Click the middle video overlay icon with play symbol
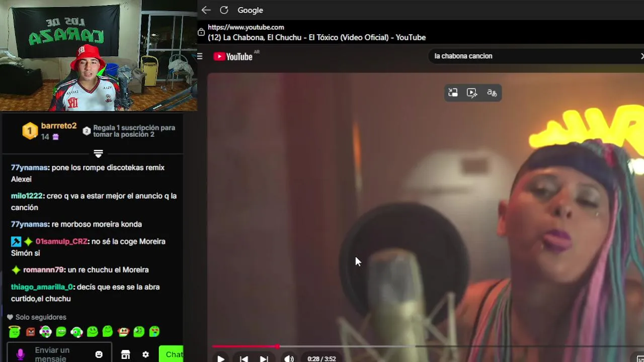Image resolution: width=644 pixels, height=362 pixels. tap(471, 93)
